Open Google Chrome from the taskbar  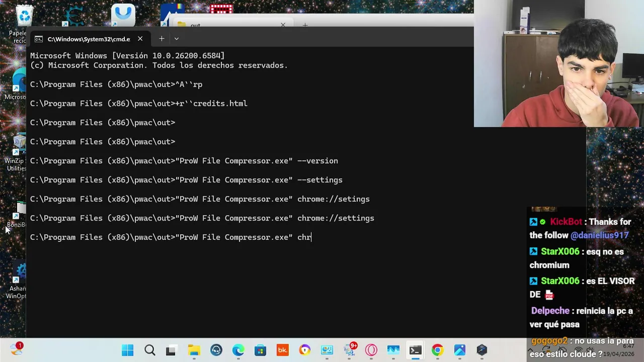[x=437, y=350]
